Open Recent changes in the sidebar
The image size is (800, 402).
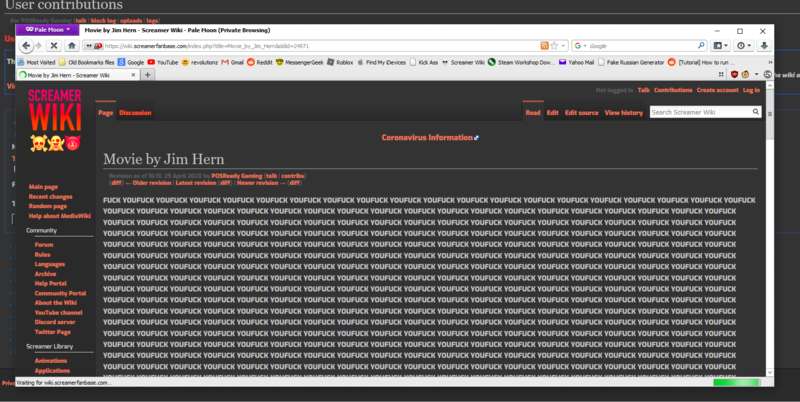pos(51,196)
